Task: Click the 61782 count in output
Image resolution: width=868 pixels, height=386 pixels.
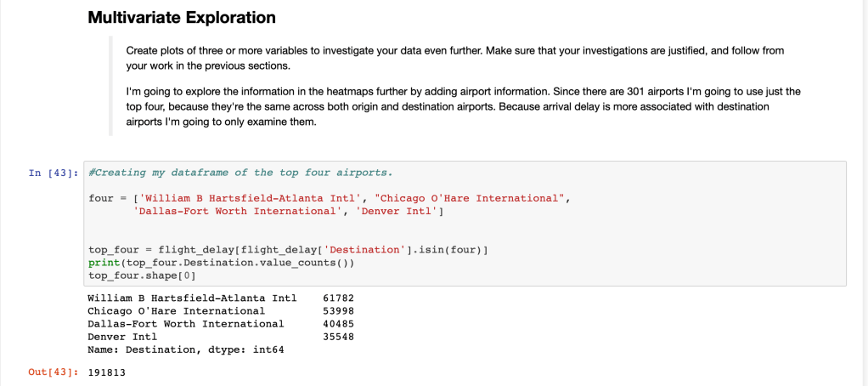Action: pyautogui.click(x=338, y=298)
